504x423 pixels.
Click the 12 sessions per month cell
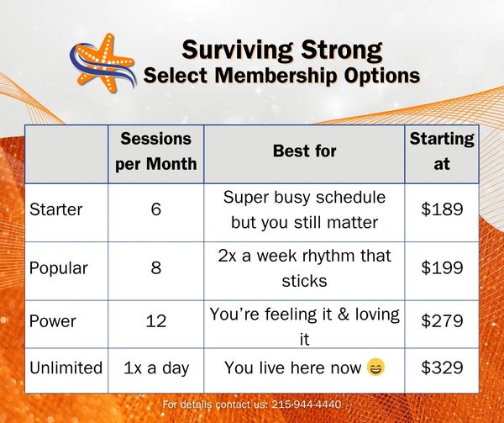(156, 321)
